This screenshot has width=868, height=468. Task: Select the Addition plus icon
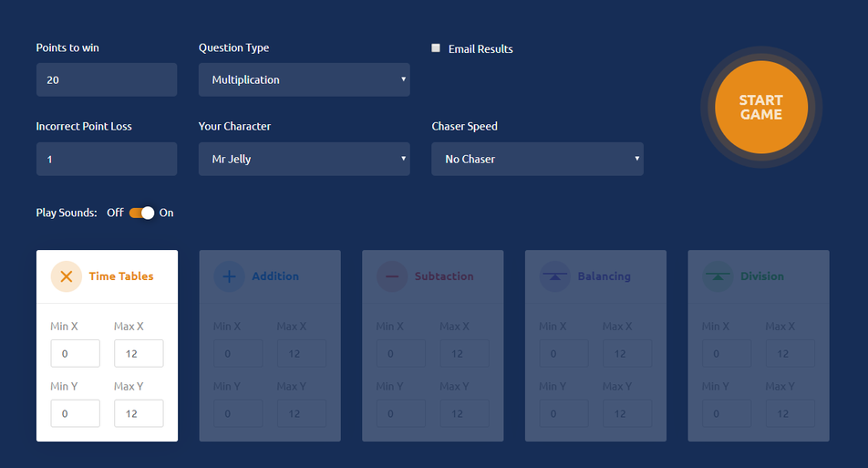tap(229, 276)
